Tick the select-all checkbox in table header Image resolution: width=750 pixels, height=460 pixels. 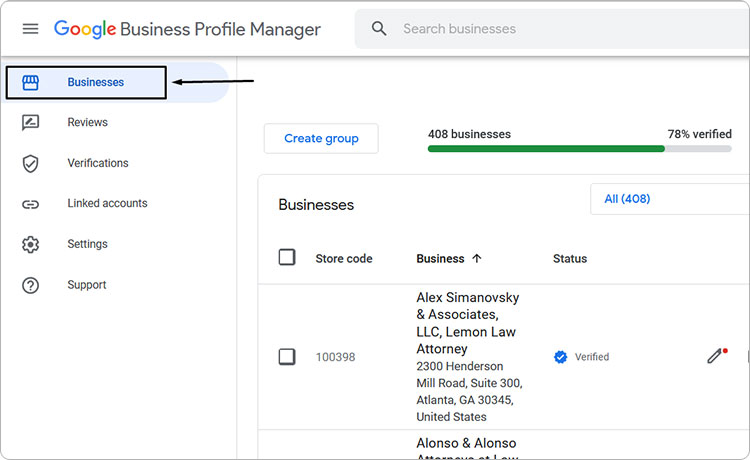coord(287,257)
